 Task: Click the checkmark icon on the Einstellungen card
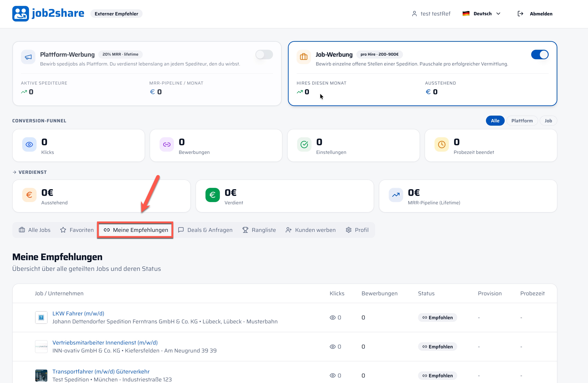point(304,145)
